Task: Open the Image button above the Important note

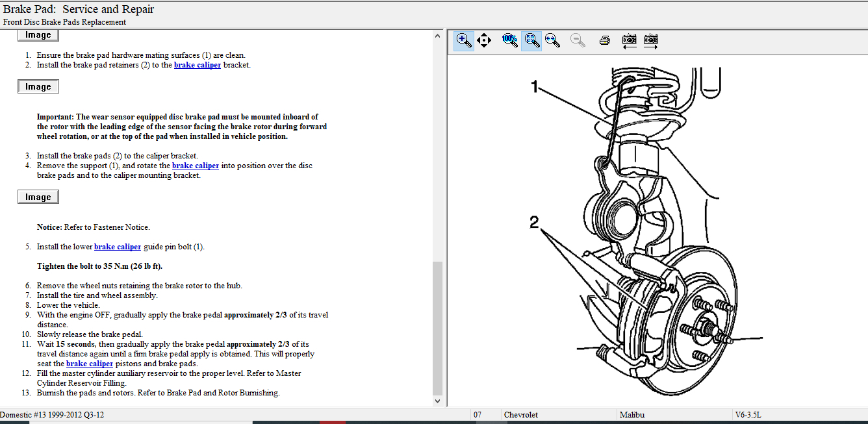Action: (38, 86)
